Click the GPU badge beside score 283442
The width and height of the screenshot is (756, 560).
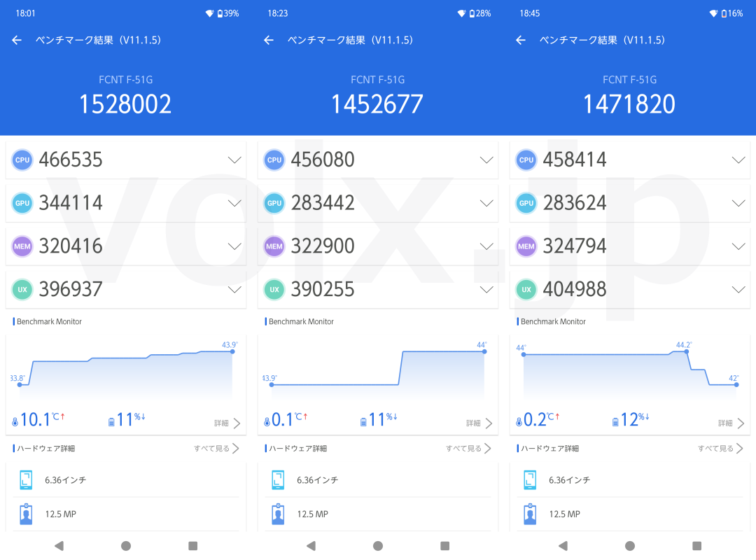pos(274,203)
